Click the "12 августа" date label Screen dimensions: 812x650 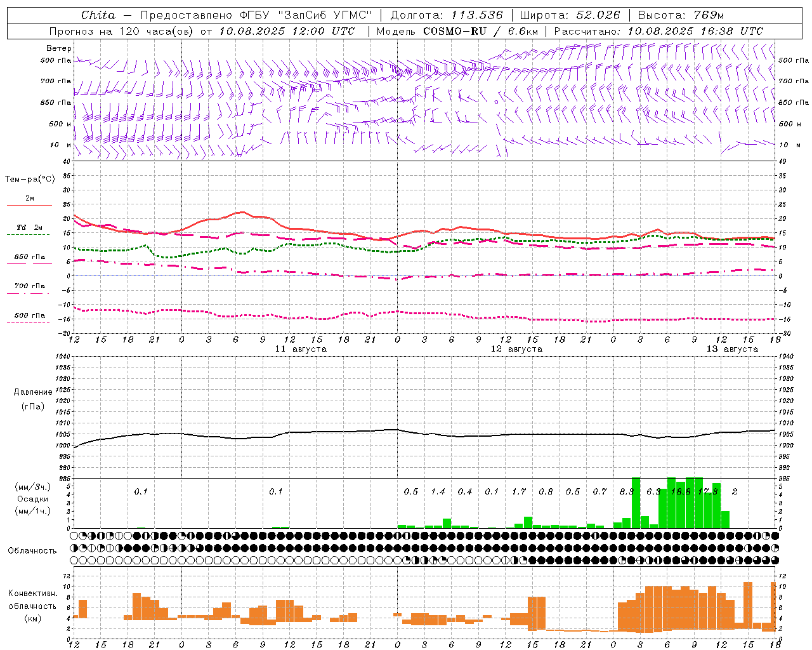click(x=516, y=349)
